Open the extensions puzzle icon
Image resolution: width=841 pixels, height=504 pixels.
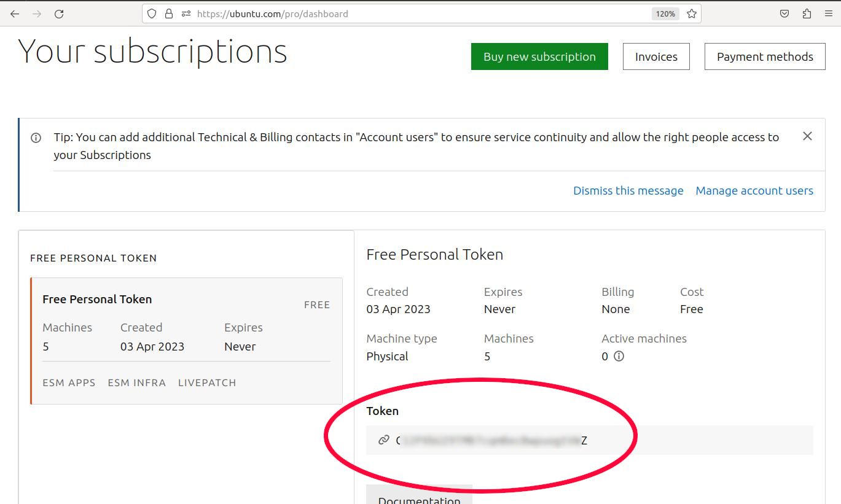tap(807, 14)
